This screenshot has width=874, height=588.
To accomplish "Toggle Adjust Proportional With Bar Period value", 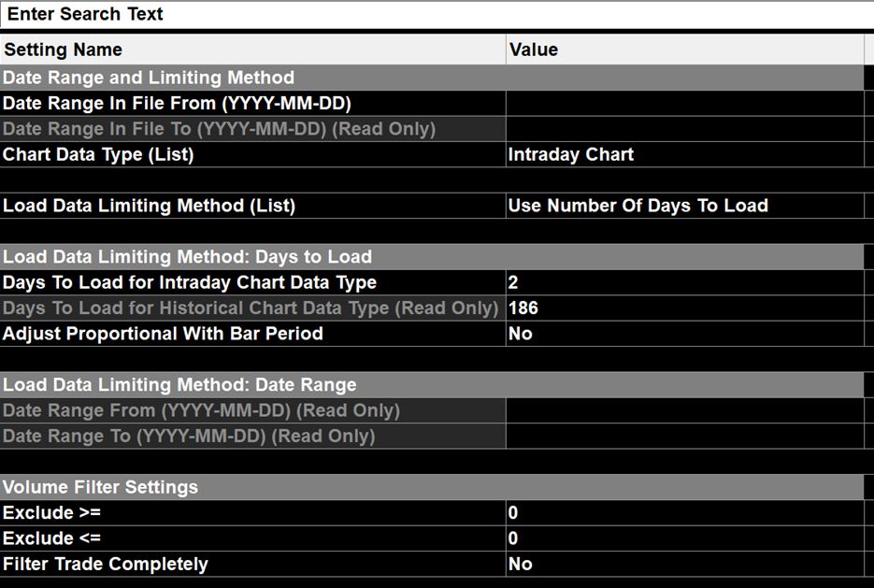I will [684, 334].
